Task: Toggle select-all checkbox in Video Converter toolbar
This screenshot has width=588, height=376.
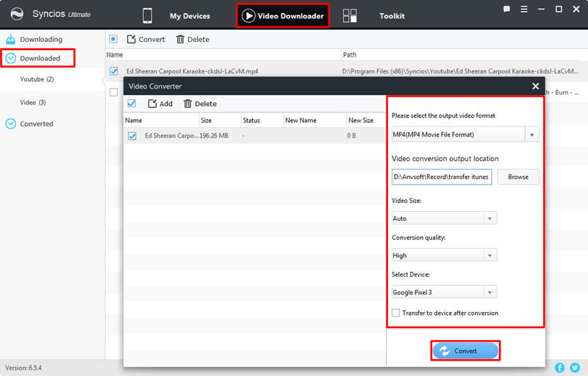Action: click(x=132, y=104)
